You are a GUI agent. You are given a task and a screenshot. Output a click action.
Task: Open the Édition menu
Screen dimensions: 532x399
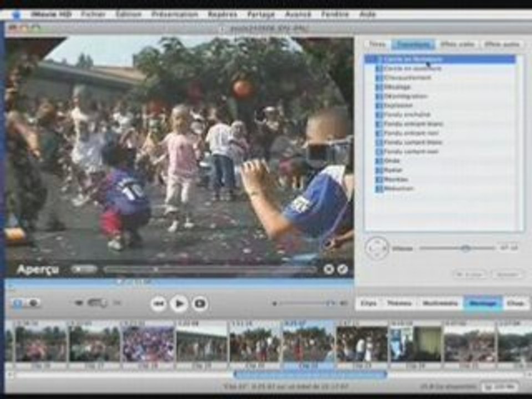pyautogui.click(x=128, y=14)
